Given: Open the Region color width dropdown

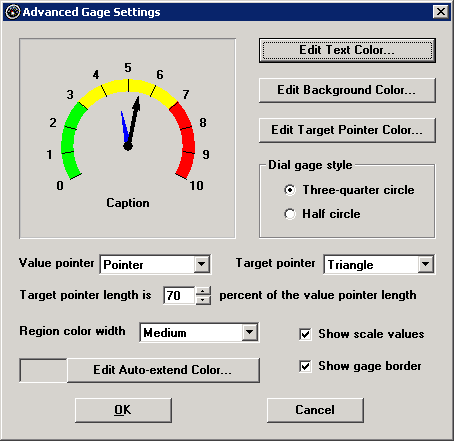Looking at the screenshot, I should (250, 332).
